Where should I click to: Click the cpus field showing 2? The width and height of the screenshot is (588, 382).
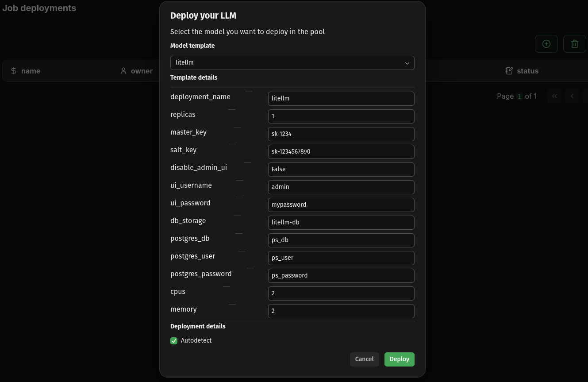(x=341, y=293)
